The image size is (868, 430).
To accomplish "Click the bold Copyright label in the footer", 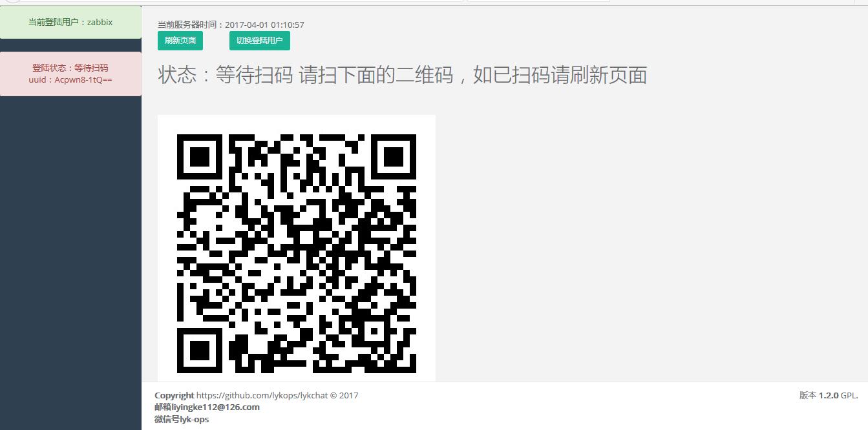I will pos(175,395).
